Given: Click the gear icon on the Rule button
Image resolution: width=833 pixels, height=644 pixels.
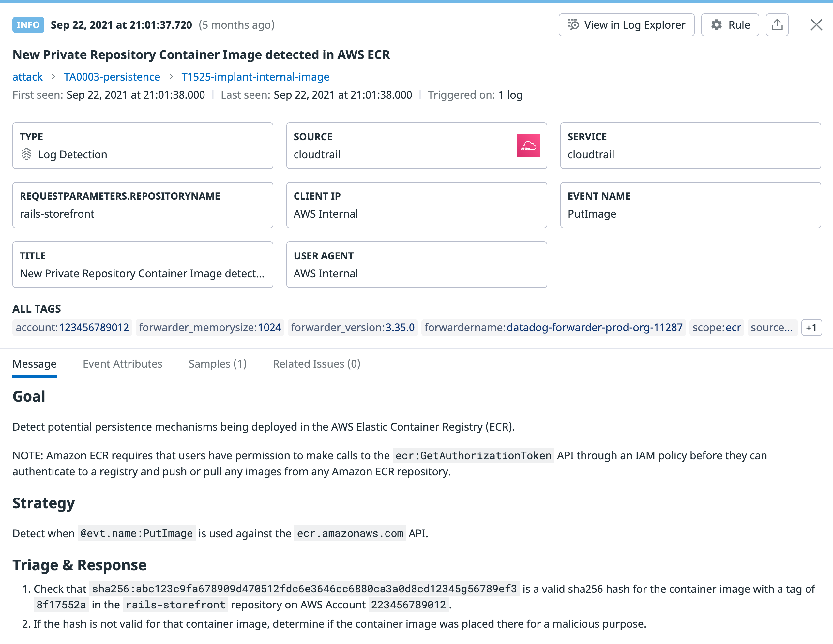Looking at the screenshot, I should [717, 24].
